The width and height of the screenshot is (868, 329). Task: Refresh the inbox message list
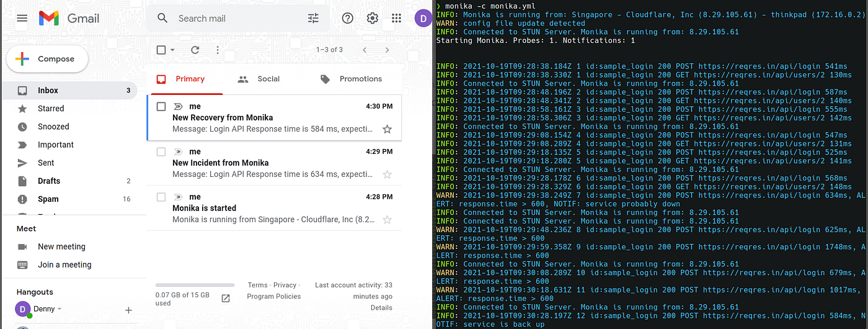tap(195, 50)
